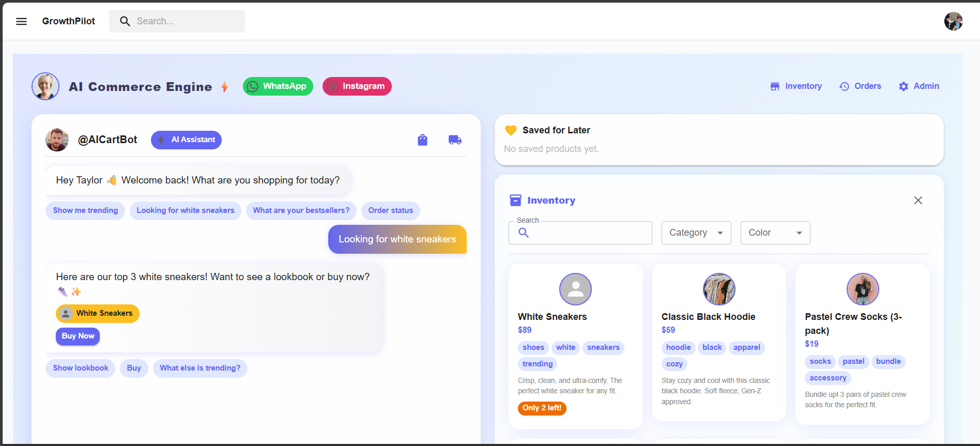Expand the Category dropdown

click(x=696, y=233)
